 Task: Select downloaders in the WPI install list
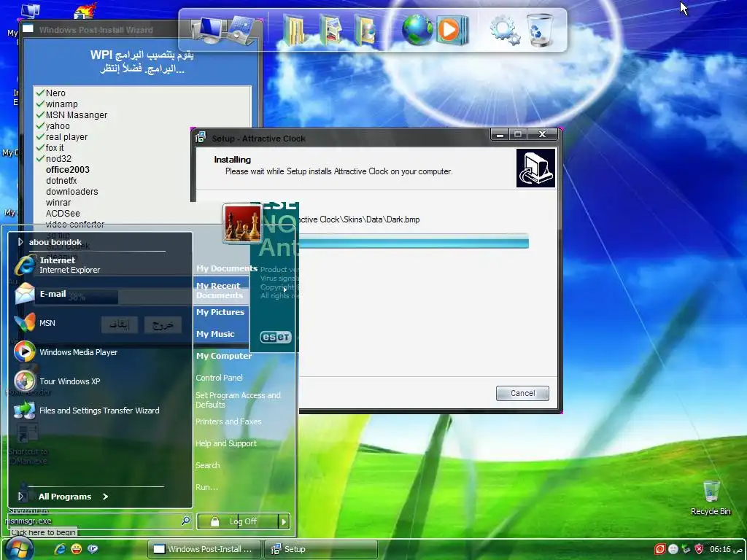click(72, 192)
